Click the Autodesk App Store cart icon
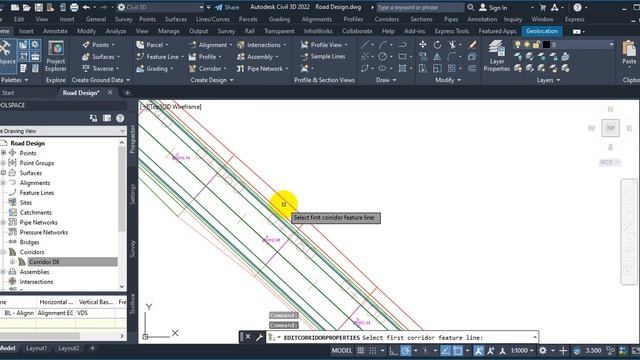640x360 pixels. (543, 7)
